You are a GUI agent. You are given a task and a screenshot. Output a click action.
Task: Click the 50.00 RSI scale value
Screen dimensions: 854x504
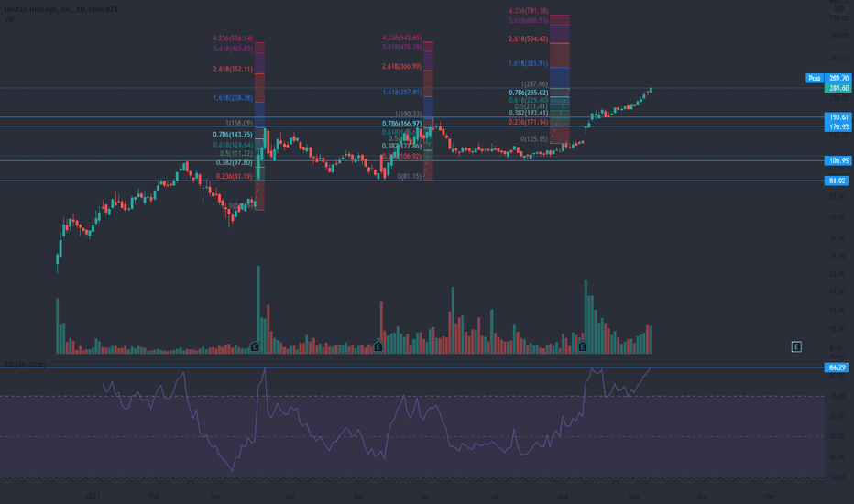click(838, 436)
